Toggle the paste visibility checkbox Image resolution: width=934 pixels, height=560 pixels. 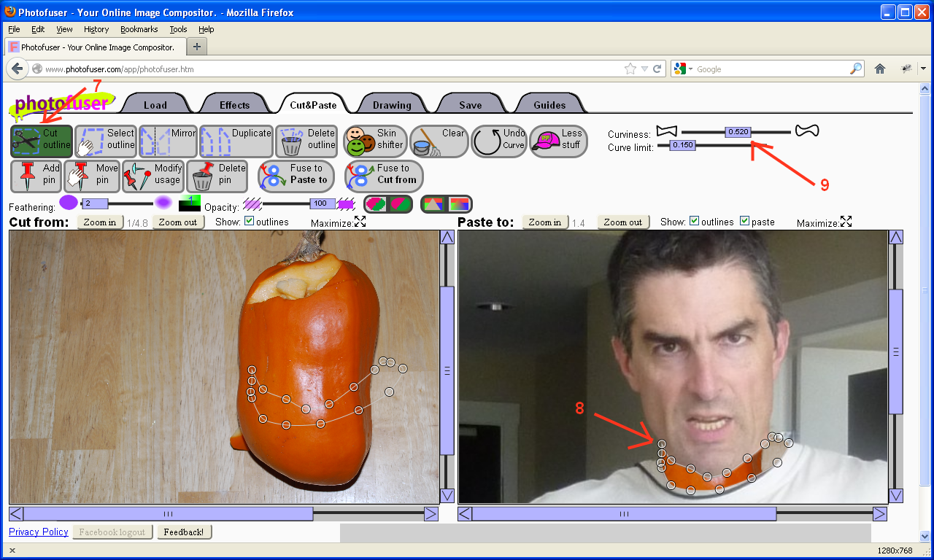point(745,221)
